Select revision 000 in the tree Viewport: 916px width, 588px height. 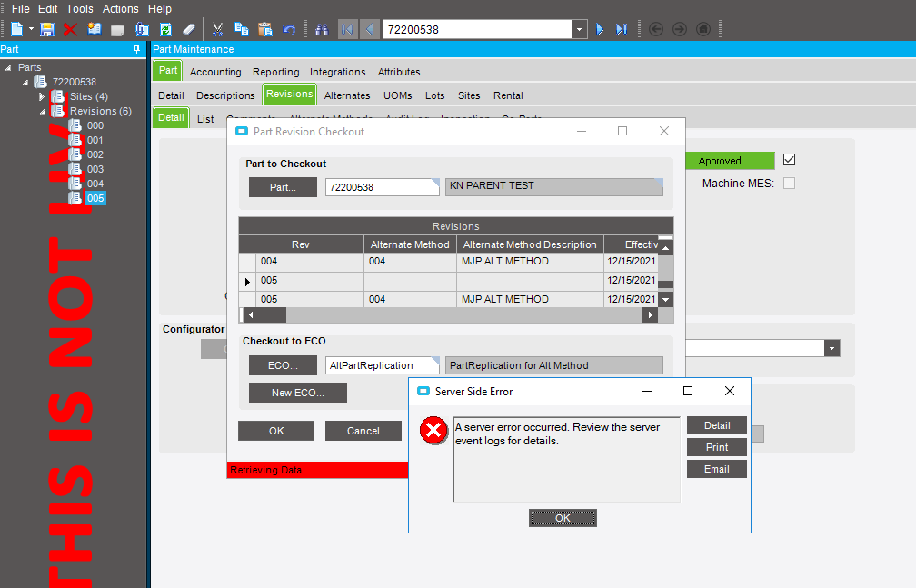[x=95, y=125]
